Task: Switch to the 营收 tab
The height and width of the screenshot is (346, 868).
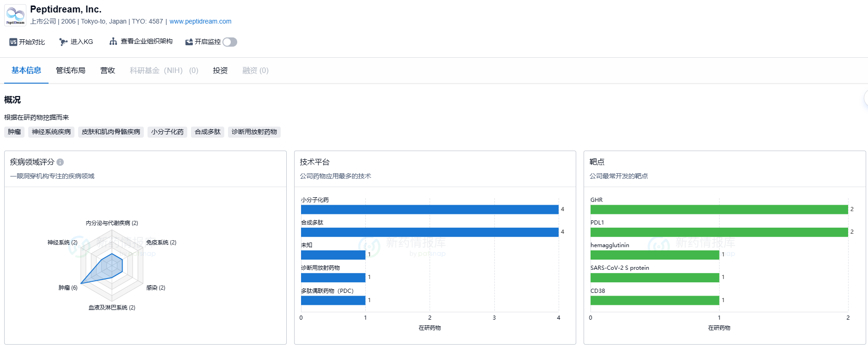Action: pos(107,70)
